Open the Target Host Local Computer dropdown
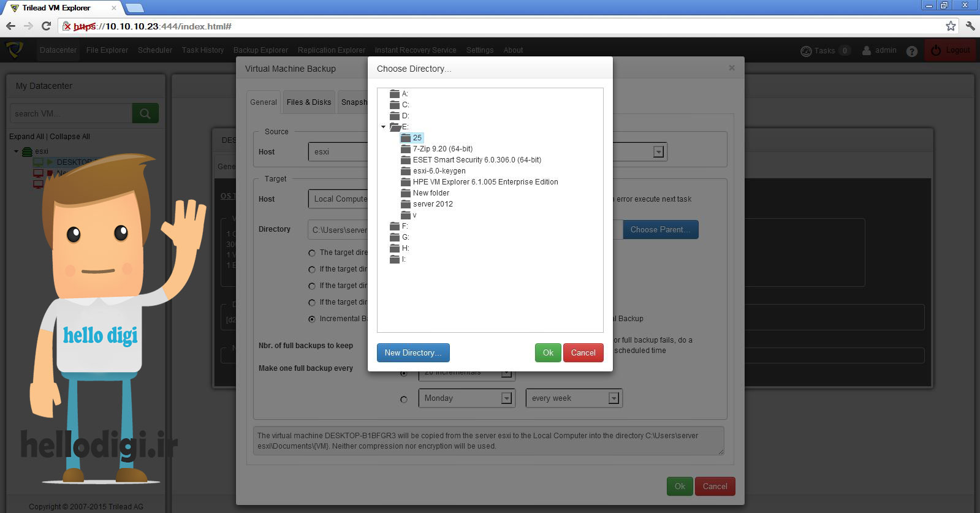This screenshot has width=980, height=513. point(338,199)
